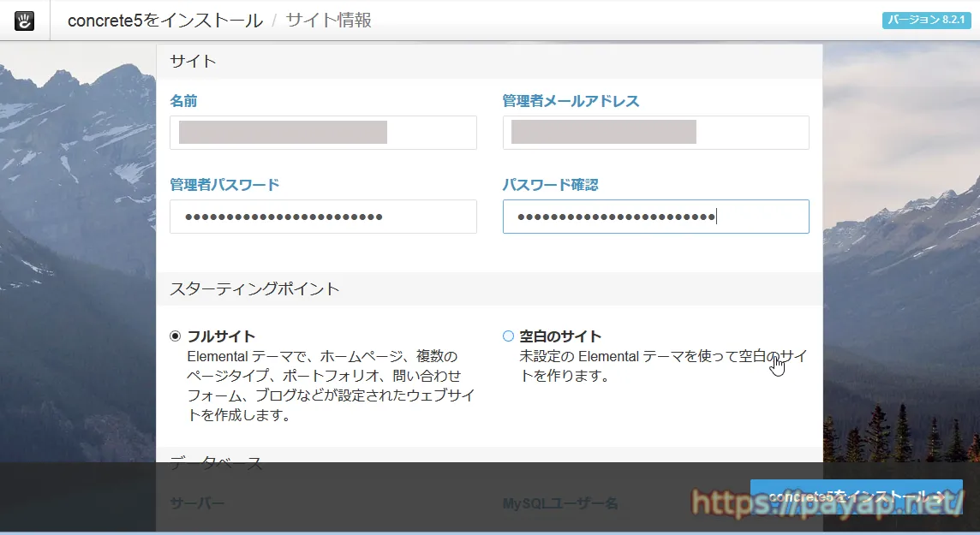
Task: Select the フルサイト radio button
Action: 176,336
